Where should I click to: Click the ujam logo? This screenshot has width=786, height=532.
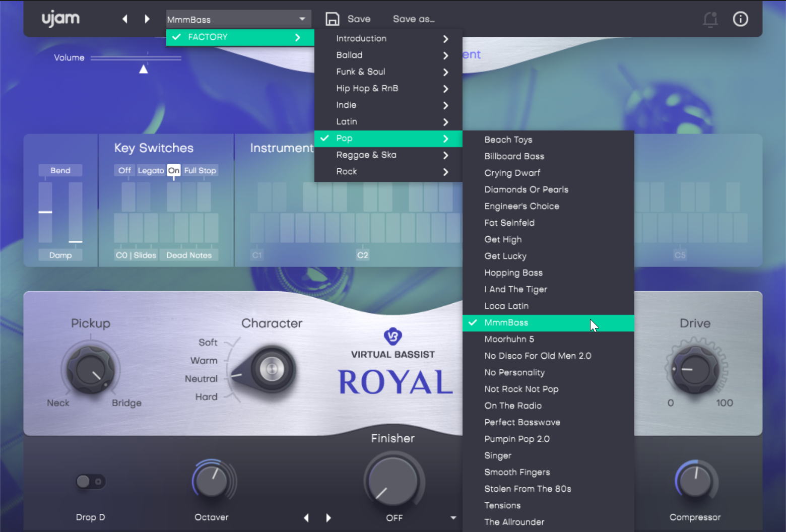(60, 19)
